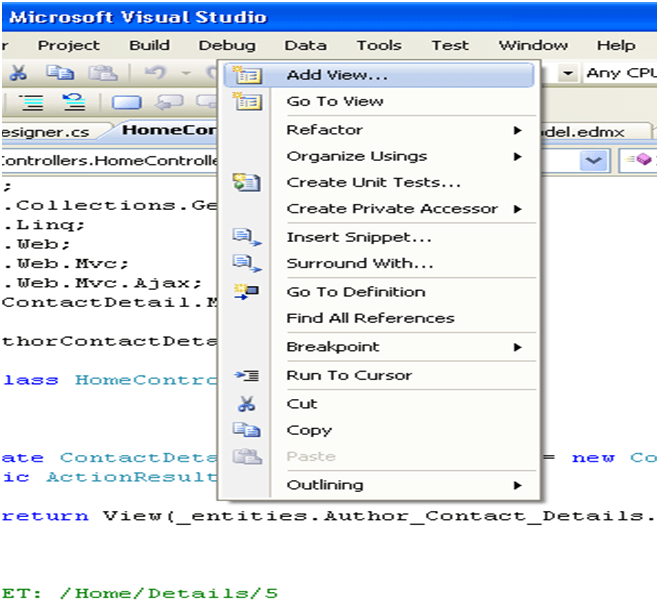Click the Go To Definition menu icon
Image resolution: width=659 pixels, height=612 pixels.
[245, 291]
